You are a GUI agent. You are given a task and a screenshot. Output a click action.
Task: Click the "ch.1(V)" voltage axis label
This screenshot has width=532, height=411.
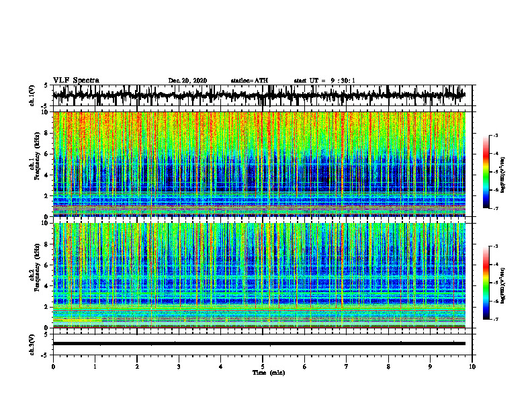[32, 95]
